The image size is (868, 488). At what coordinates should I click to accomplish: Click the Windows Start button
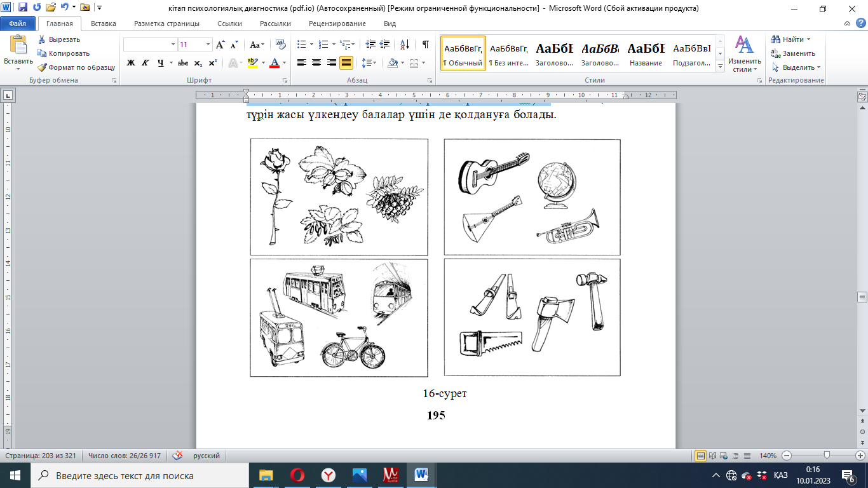pos(15,475)
